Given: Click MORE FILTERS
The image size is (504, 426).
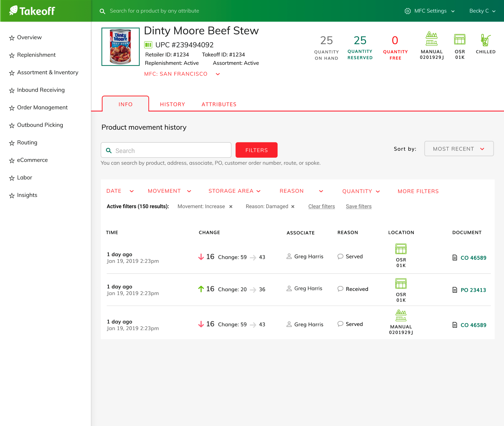Looking at the screenshot, I should click(418, 191).
